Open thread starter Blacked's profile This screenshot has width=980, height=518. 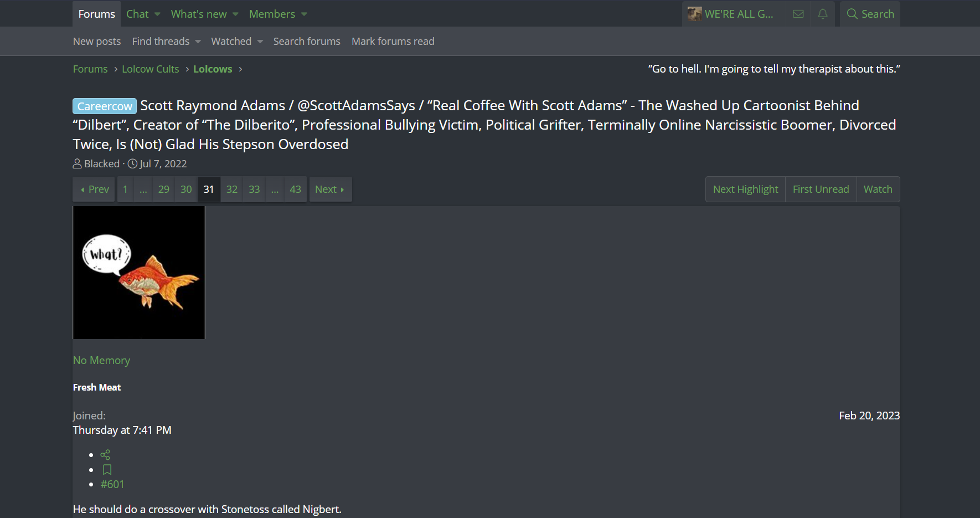[x=102, y=164]
